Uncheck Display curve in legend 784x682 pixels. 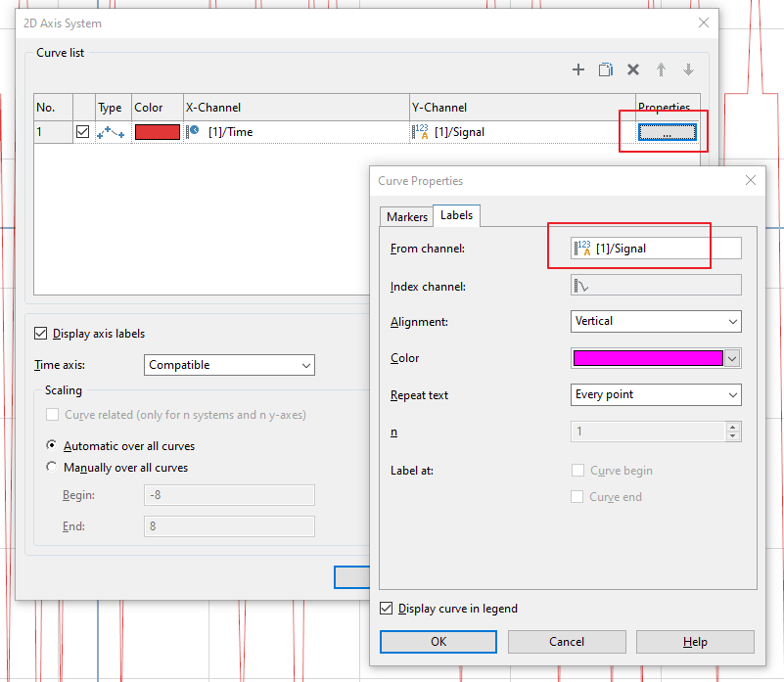coord(386,608)
